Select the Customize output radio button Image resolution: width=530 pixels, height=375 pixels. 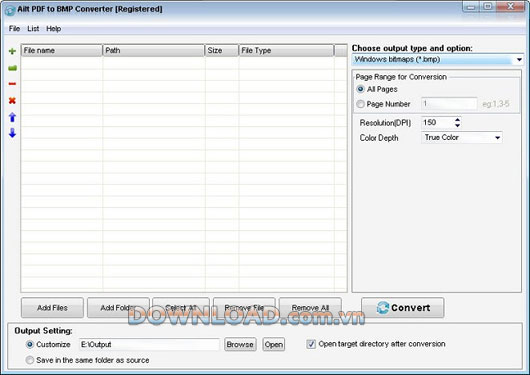(30, 344)
